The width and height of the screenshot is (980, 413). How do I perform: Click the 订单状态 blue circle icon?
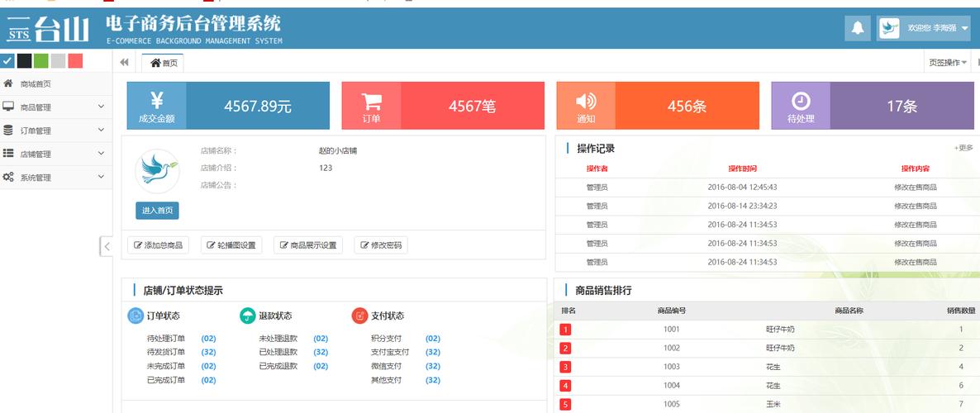point(136,316)
